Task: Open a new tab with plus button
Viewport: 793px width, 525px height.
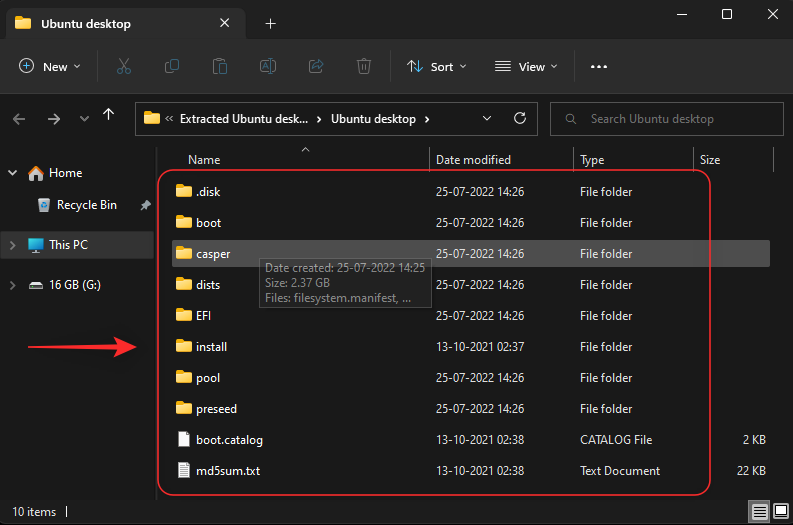Action: pyautogui.click(x=271, y=24)
